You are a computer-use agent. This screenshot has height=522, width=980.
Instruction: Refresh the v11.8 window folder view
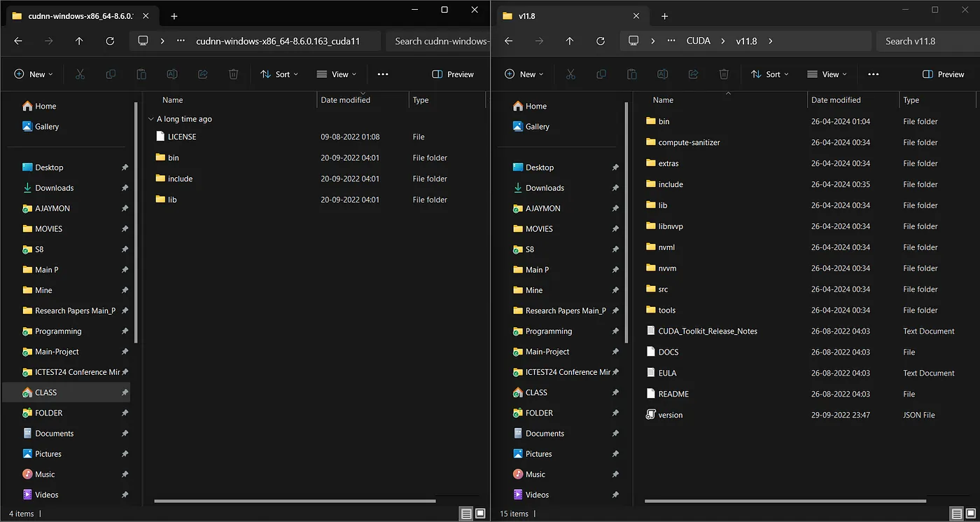point(601,41)
